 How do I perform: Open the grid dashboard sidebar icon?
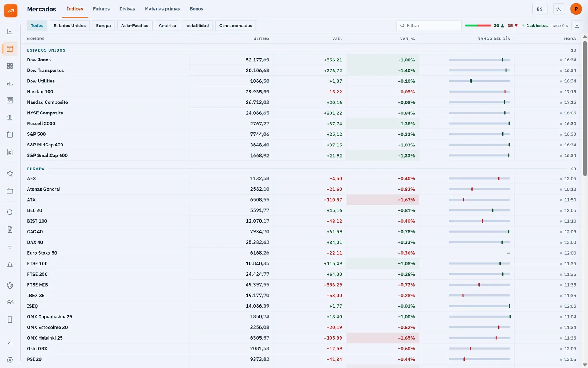10,66
